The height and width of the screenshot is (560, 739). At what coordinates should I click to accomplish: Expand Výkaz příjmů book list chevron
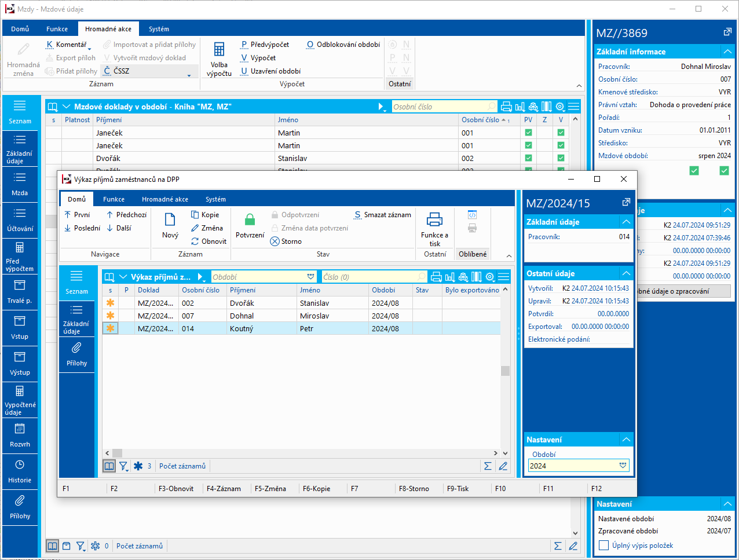(123, 277)
